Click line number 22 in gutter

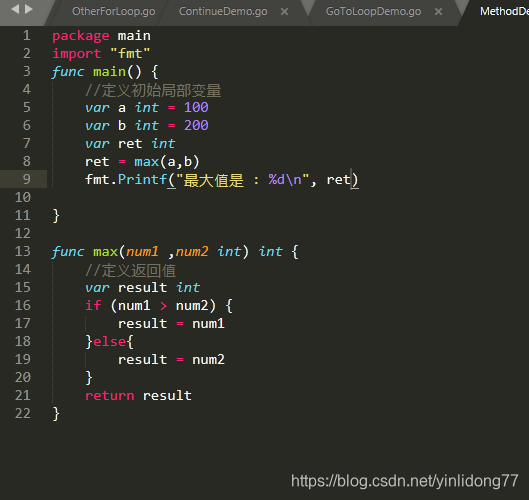tap(23, 413)
